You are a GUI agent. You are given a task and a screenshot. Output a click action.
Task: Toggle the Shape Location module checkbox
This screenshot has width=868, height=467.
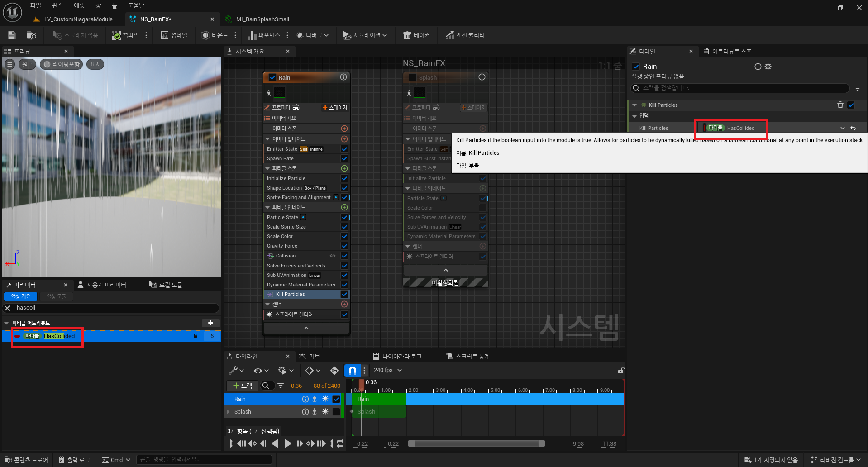(x=344, y=188)
